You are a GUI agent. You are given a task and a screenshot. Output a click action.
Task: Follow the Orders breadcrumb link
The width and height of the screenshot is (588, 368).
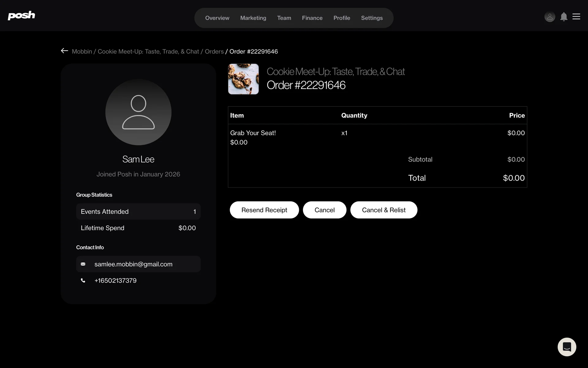[x=214, y=52]
